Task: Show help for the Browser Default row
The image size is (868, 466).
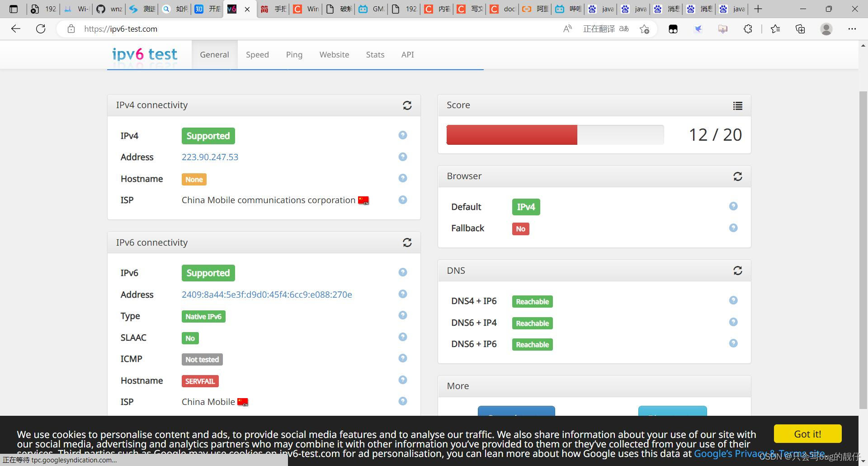Action: (733, 206)
